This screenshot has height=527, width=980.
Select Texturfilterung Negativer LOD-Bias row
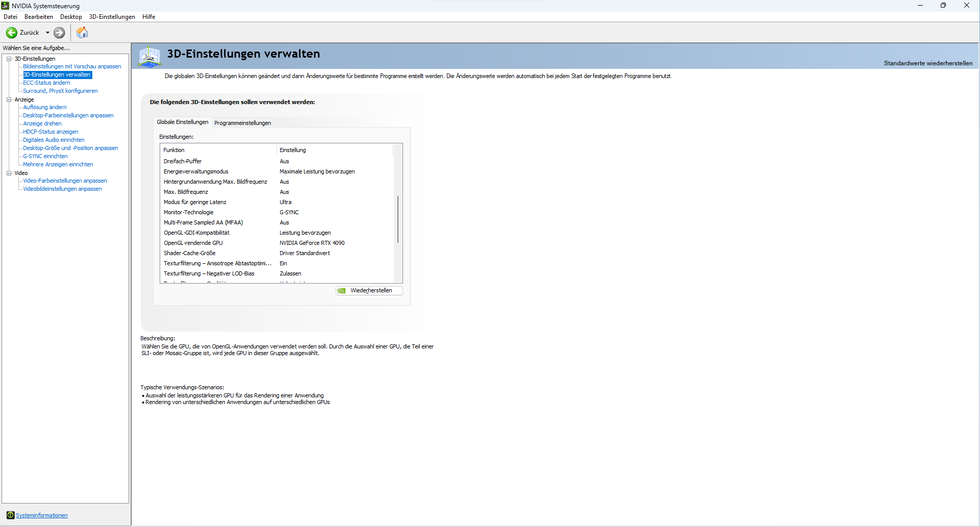277,273
